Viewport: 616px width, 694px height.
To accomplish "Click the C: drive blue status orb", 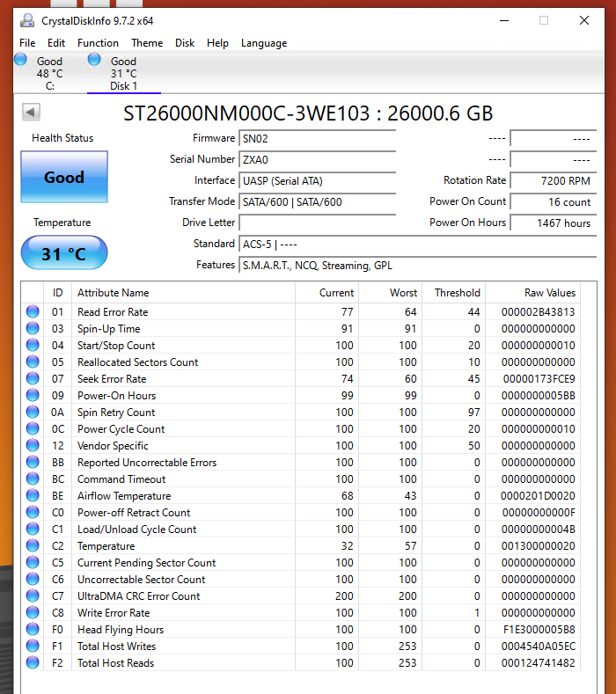I will click(21, 59).
